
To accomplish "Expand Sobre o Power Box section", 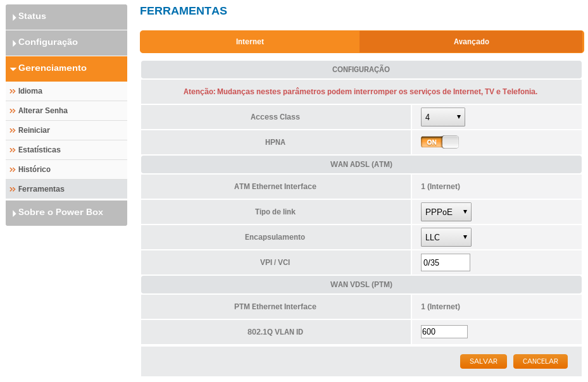I will coord(66,213).
